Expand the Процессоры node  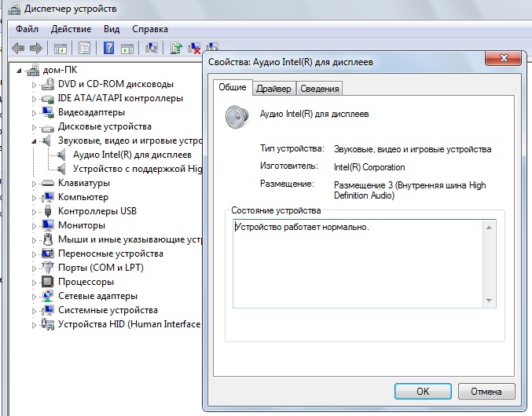coord(34,283)
